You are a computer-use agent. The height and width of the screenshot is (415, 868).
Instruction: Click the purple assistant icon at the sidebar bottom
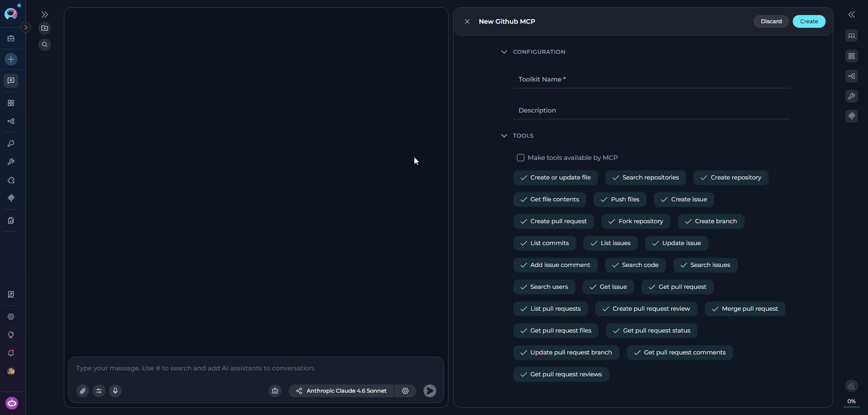pos(12,403)
